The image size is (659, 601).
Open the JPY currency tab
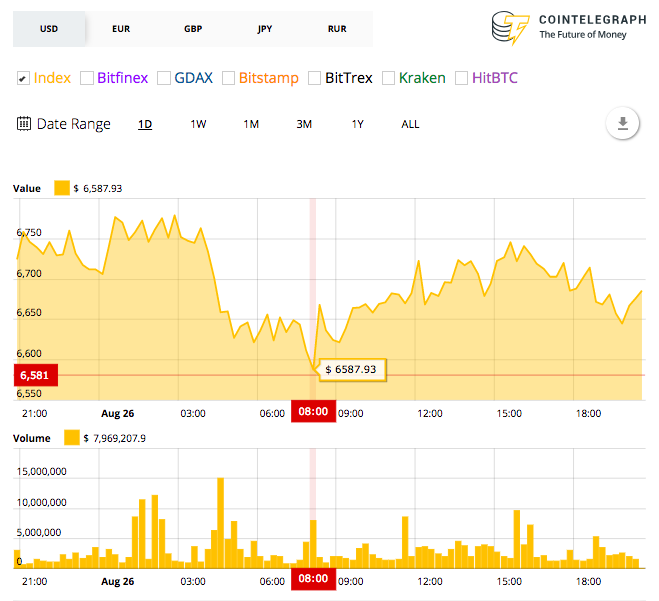pos(265,29)
